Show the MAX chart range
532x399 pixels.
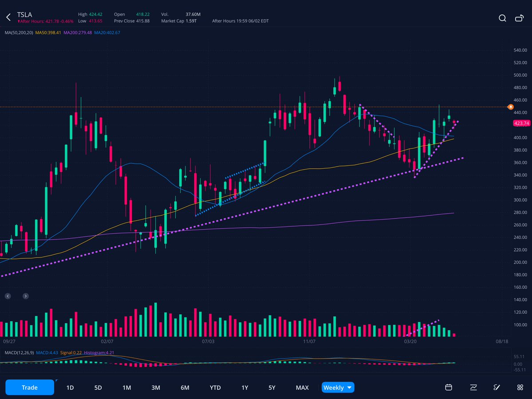[x=302, y=387]
